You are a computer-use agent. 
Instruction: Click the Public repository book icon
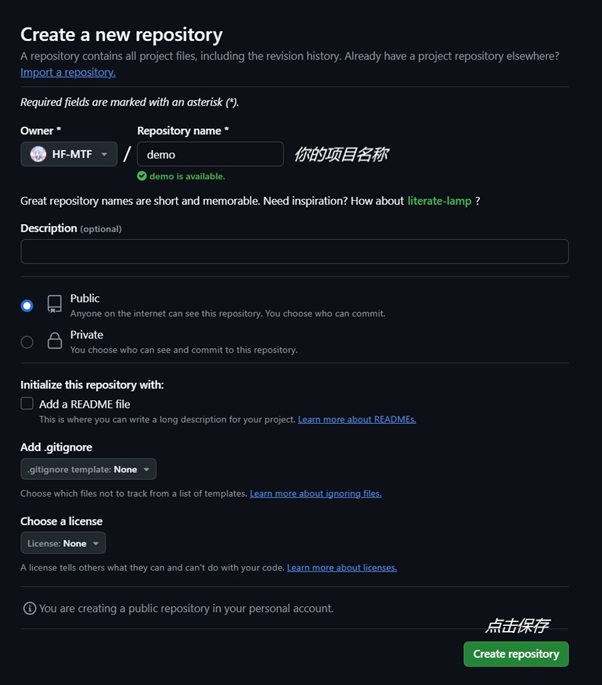pos(55,304)
